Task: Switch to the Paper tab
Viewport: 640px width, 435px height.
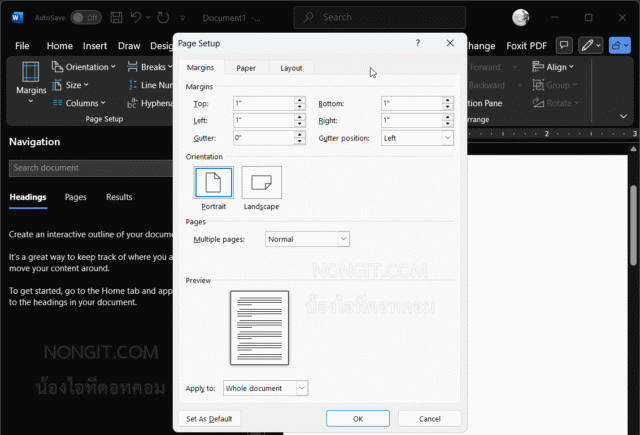Action: [x=246, y=68]
